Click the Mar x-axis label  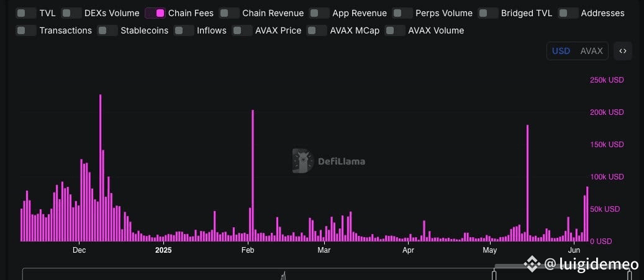click(x=324, y=250)
